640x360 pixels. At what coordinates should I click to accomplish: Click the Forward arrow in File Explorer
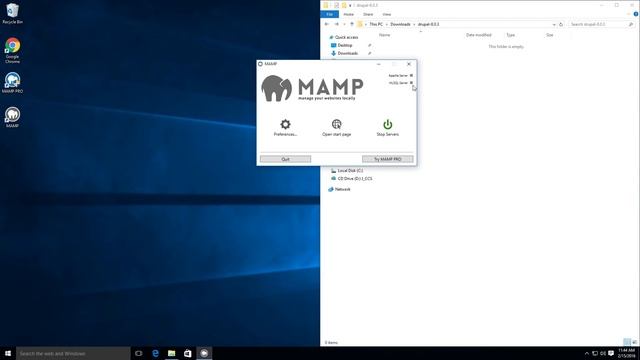point(336,24)
